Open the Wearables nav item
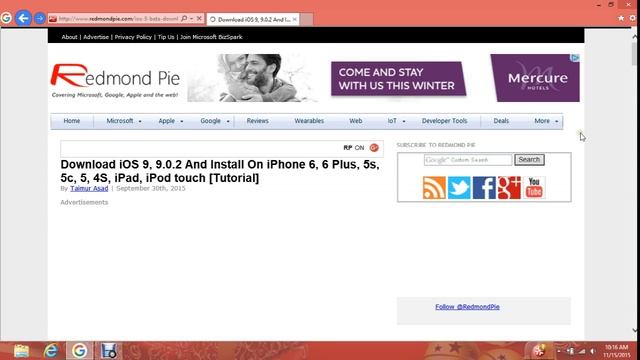This screenshot has width=640, height=360. [x=309, y=121]
